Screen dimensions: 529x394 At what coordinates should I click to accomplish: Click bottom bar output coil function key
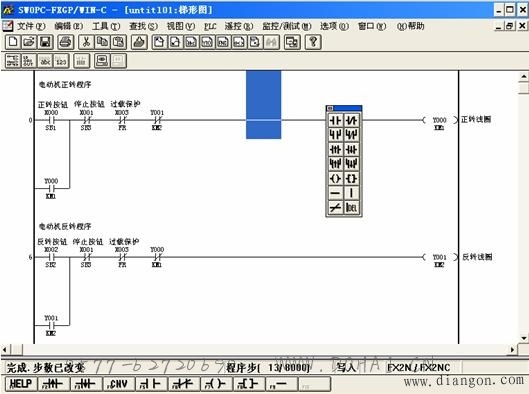tap(215, 384)
